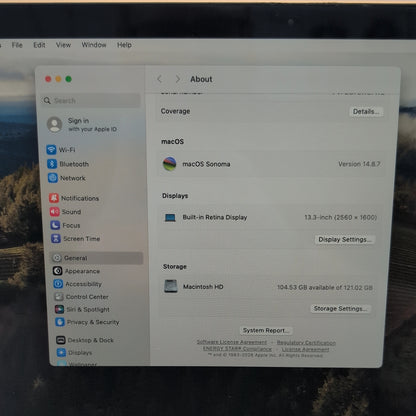Open the Help menu
This screenshot has height=416, width=416.
tap(124, 45)
